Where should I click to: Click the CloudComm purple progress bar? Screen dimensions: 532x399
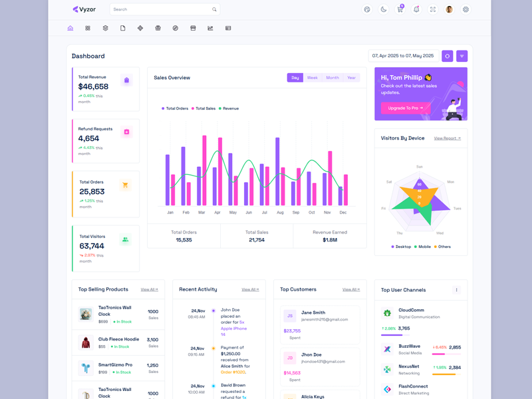pos(392,335)
